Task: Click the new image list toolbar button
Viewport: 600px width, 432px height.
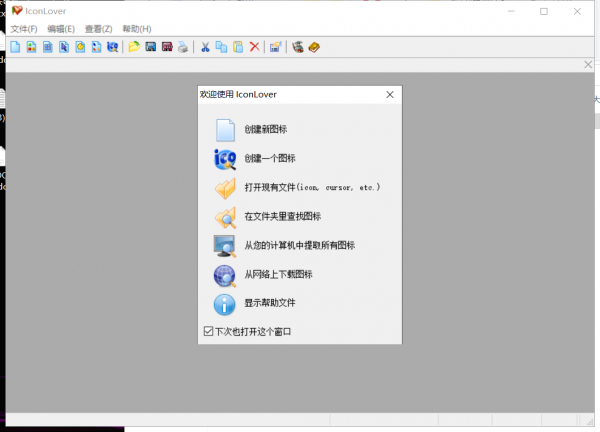Action: point(48,47)
